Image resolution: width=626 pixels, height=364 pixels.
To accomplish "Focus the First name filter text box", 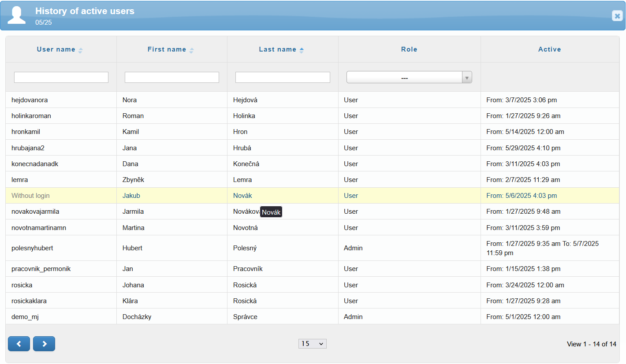I will 172,78.
